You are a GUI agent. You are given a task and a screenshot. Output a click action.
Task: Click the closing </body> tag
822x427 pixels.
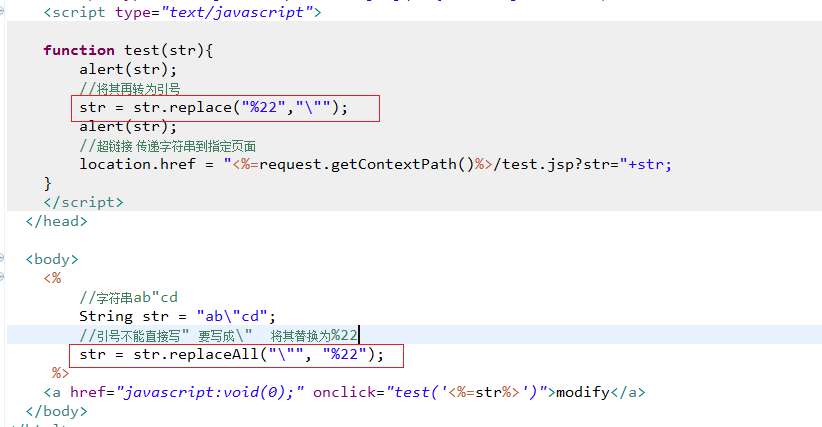[57, 411]
